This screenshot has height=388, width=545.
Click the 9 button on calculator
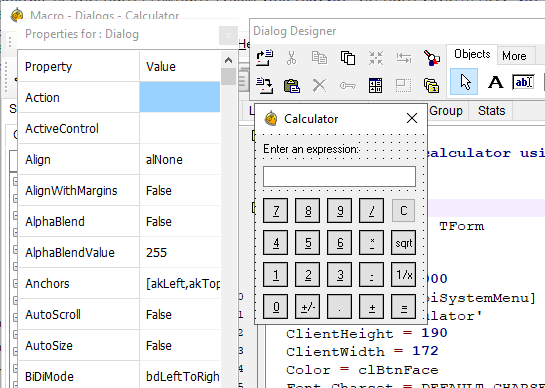click(340, 211)
